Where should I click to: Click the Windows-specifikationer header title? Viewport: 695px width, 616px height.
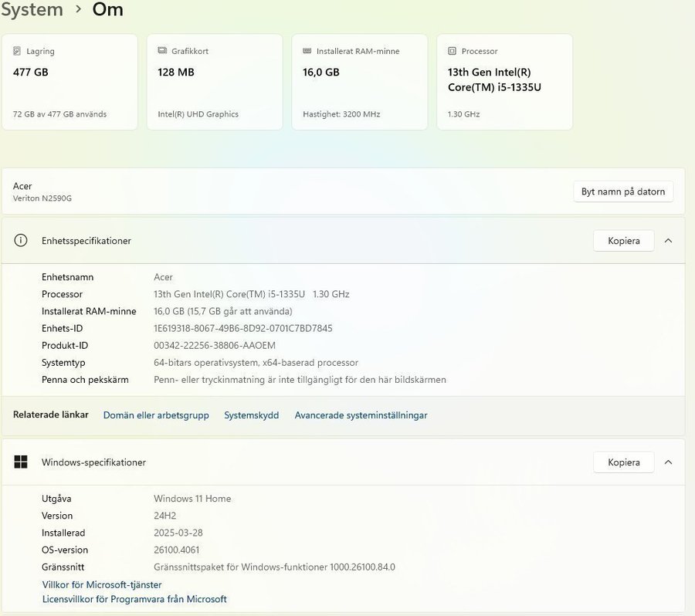tap(93, 462)
